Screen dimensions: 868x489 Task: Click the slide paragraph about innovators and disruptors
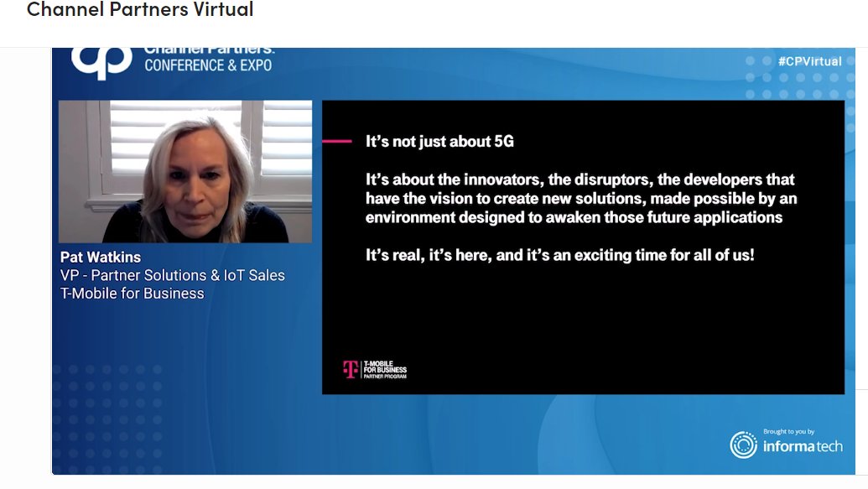coord(581,198)
